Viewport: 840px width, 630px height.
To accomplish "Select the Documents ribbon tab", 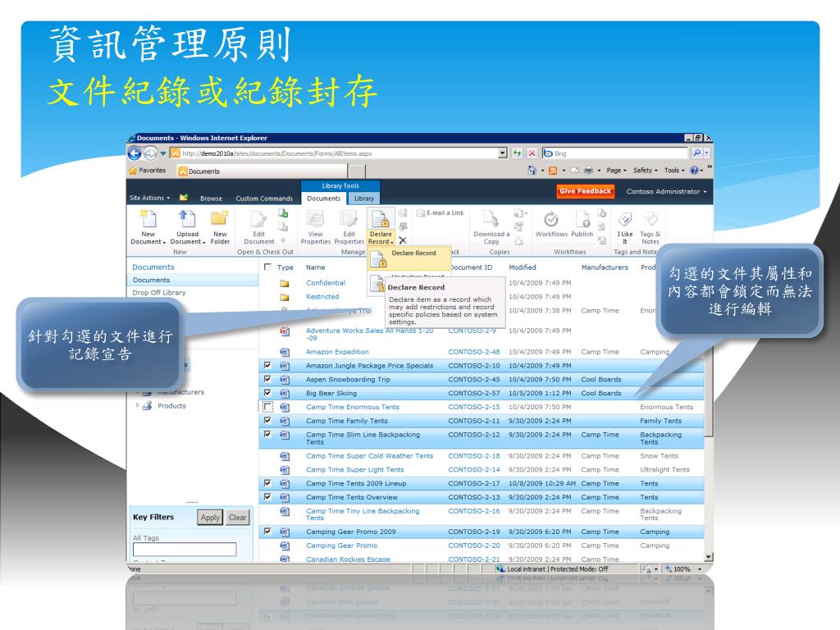I will 323,199.
